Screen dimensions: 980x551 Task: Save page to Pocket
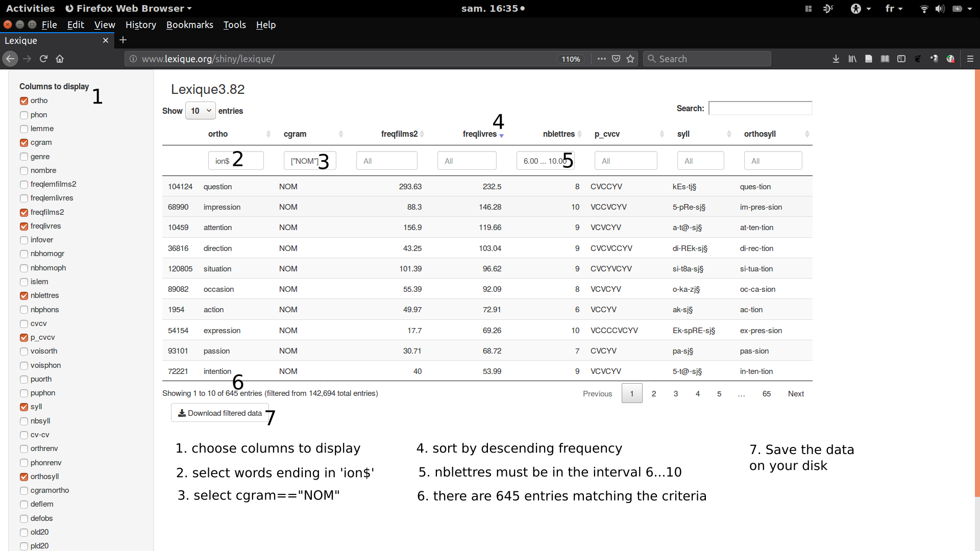pos(616,59)
